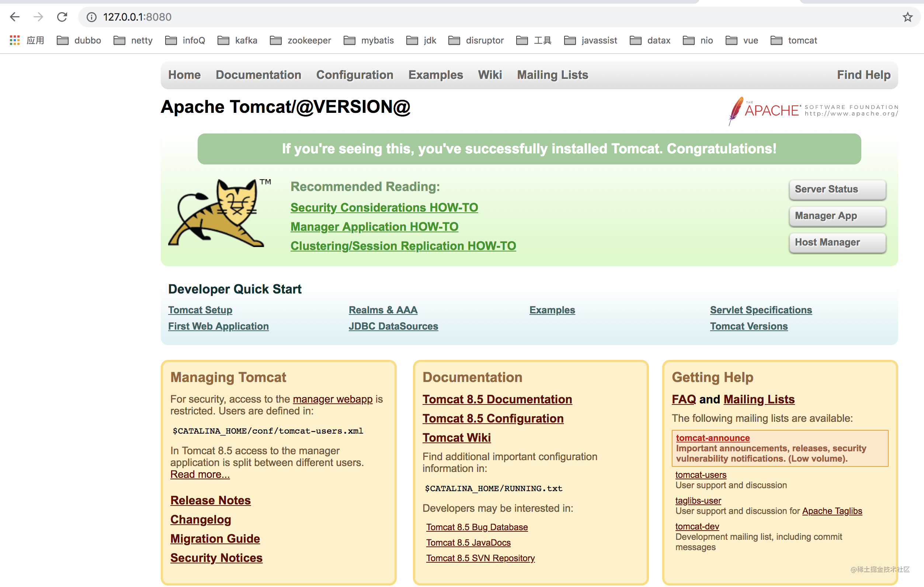Image resolution: width=924 pixels, height=587 pixels.
Task: Open the Manager App button
Action: (837, 216)
